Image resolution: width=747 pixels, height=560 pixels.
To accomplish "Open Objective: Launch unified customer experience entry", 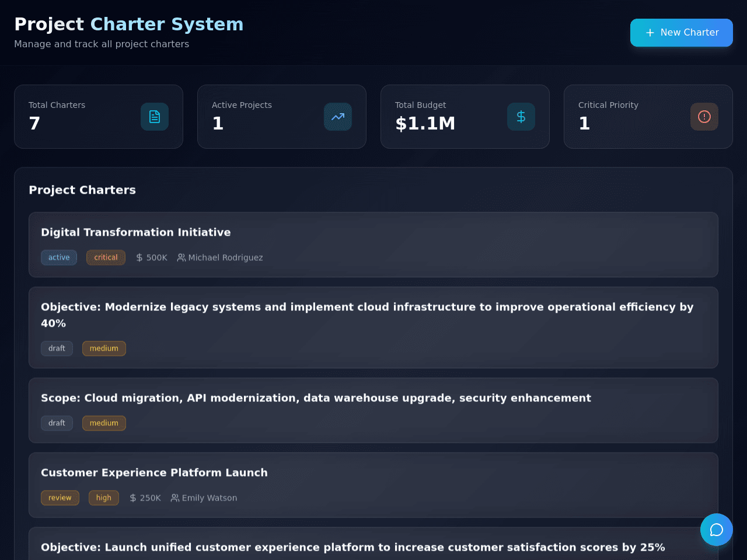I will [x=373, y=544].
